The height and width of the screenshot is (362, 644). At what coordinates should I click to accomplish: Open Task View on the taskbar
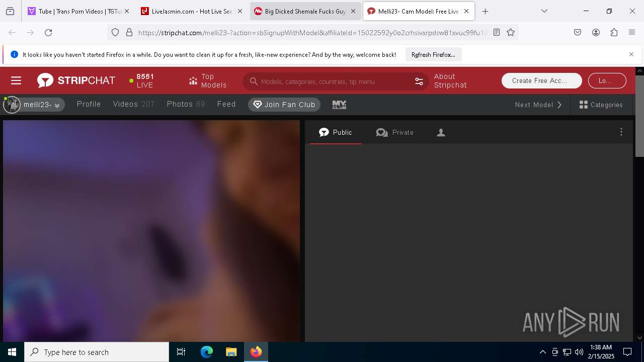tap(181, 352)
